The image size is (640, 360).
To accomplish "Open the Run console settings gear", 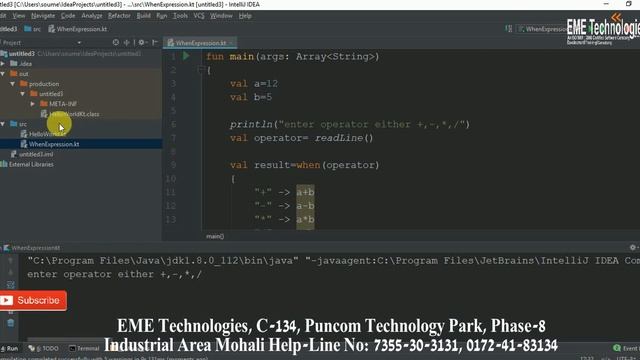I will click(633, 247).
